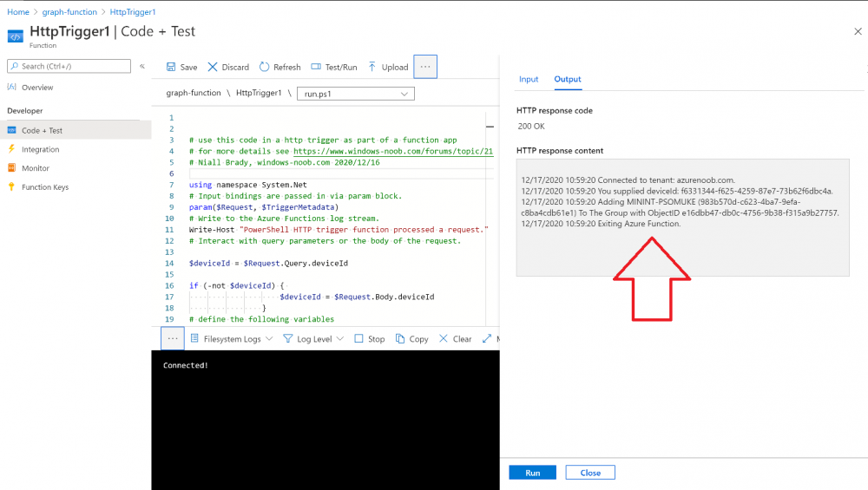This screenshot has height=490, width=868.
Task: Click the blue Run button
Action: pyautogui.click(x=533, y=473)
